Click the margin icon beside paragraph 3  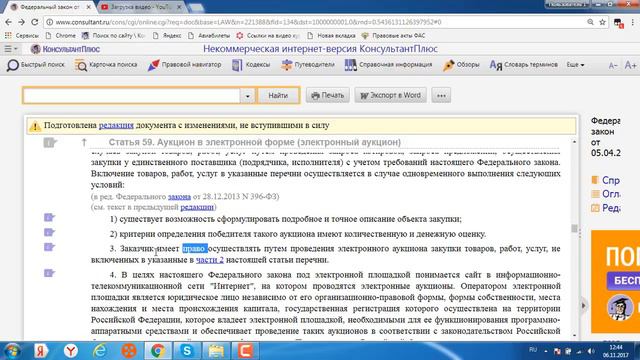coord(49,247)
